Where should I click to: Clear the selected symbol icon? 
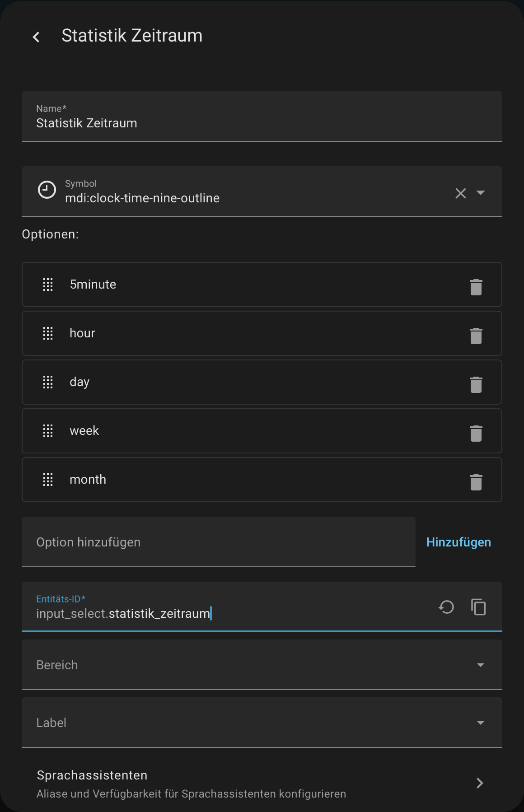[x=460, y=193]
